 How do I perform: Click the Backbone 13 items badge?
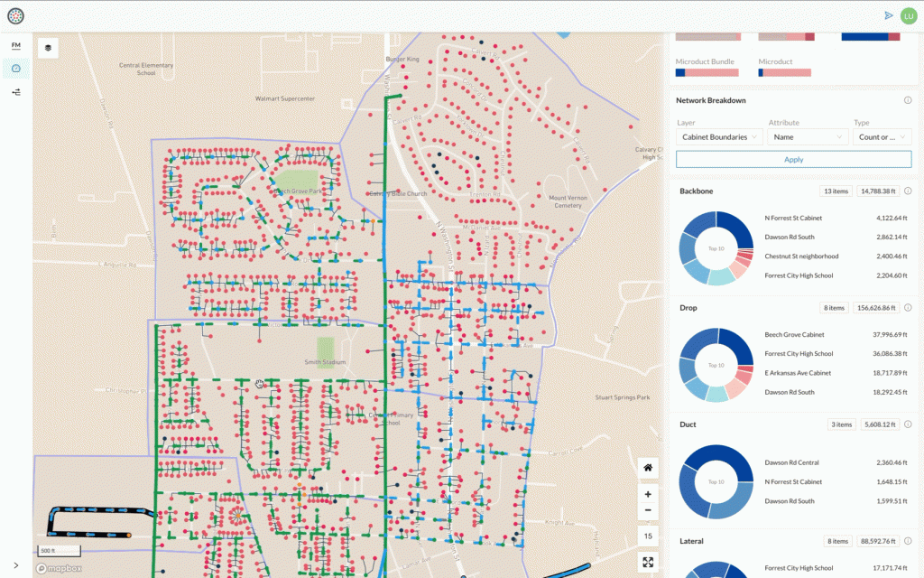coord(836,191)
